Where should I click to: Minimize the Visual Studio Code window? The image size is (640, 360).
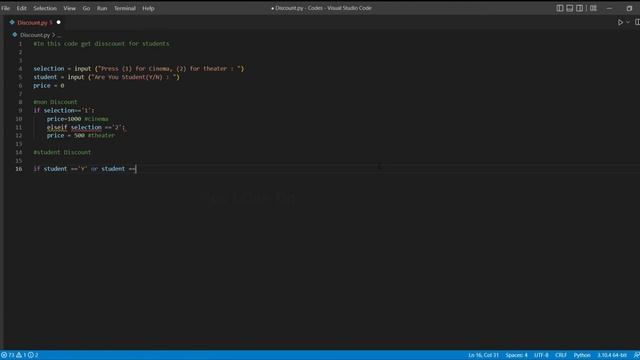coord(609,8)
